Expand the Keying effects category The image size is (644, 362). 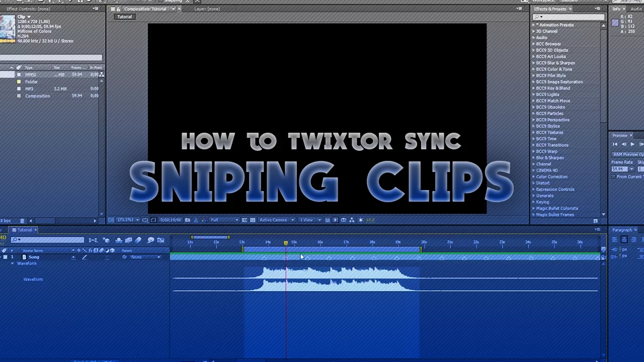click(x=533, y=202)
